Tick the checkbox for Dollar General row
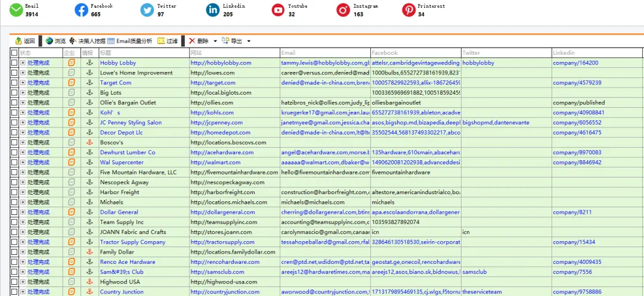 (14, 212)
